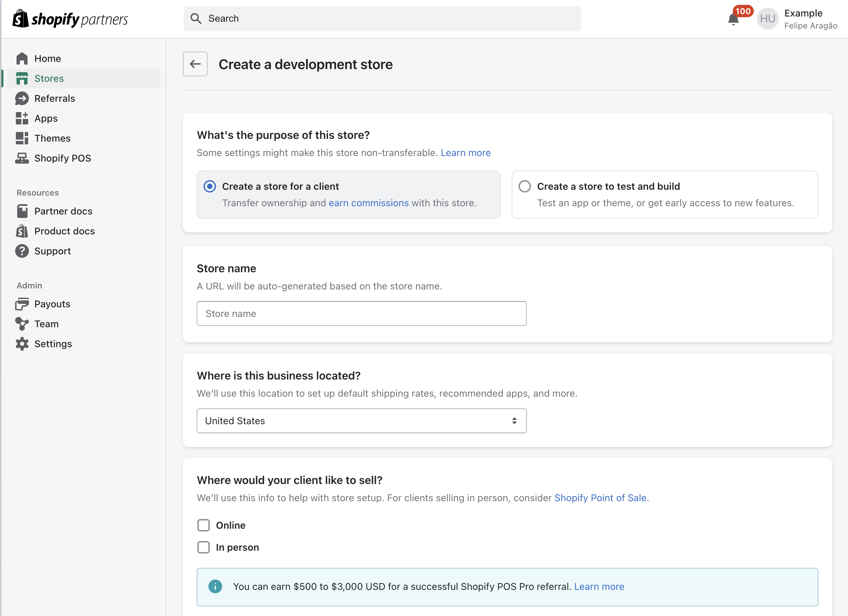Click the Payouts card icon
The width and height of the screenshot is (848, 616).
(22, 304)
